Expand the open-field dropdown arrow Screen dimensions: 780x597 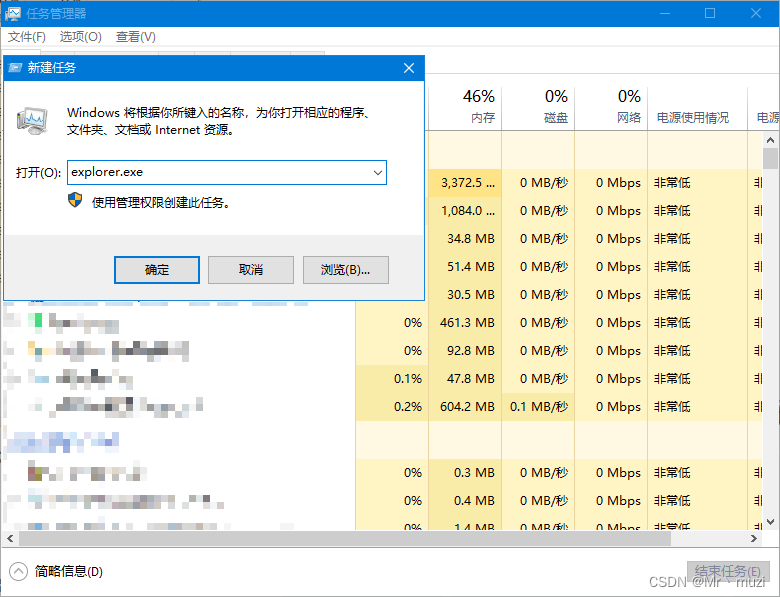coord(378,173)
